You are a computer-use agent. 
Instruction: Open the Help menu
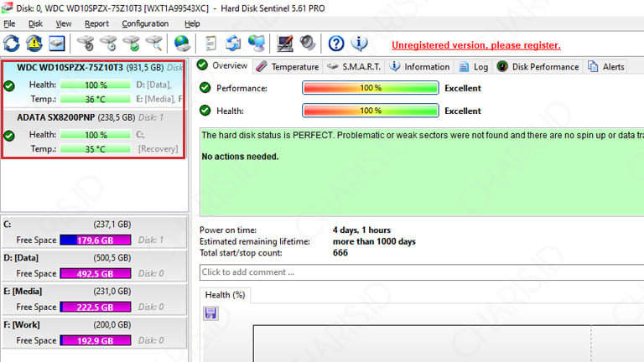(x=192, y=23)
